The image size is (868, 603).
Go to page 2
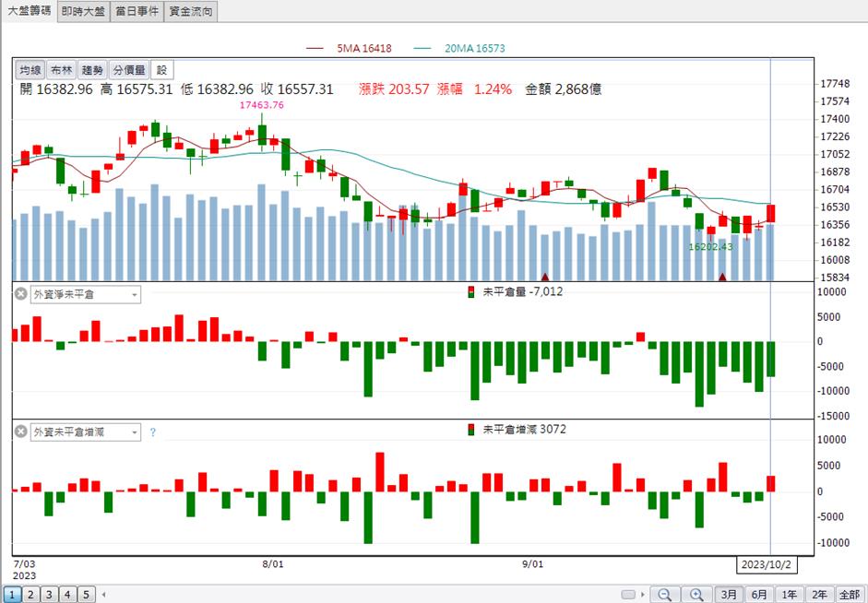30,595
